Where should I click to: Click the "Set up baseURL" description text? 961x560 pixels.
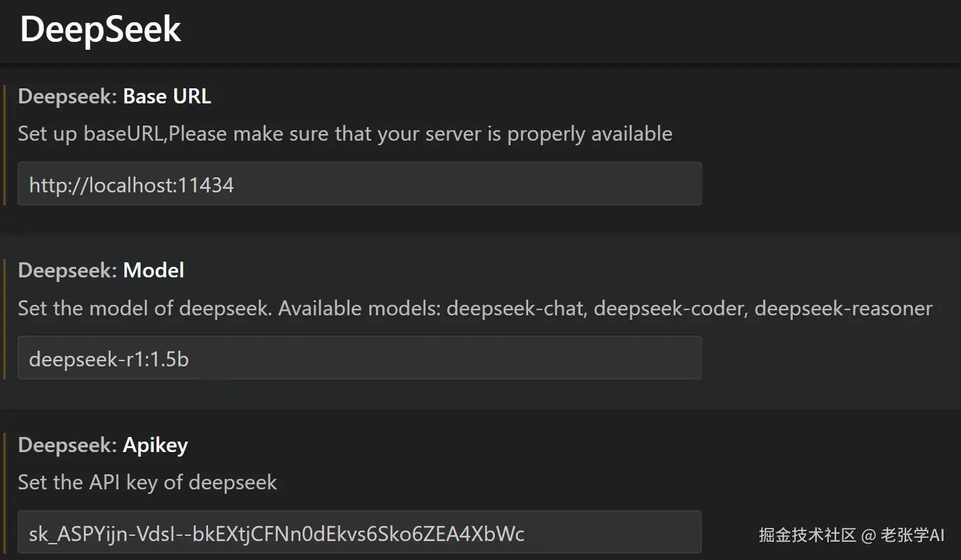click(92, 133)
